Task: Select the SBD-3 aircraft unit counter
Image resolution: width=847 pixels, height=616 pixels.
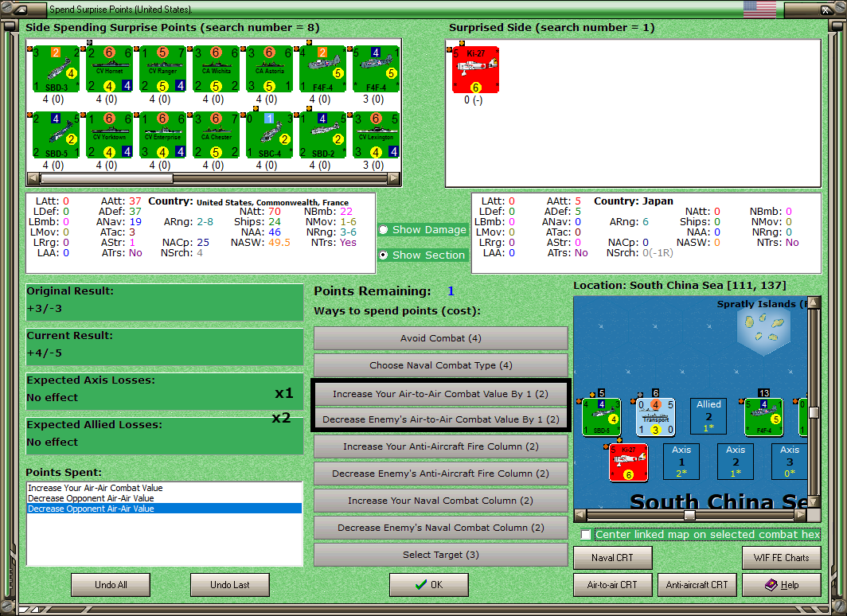Action: click(x=57, y=69)
